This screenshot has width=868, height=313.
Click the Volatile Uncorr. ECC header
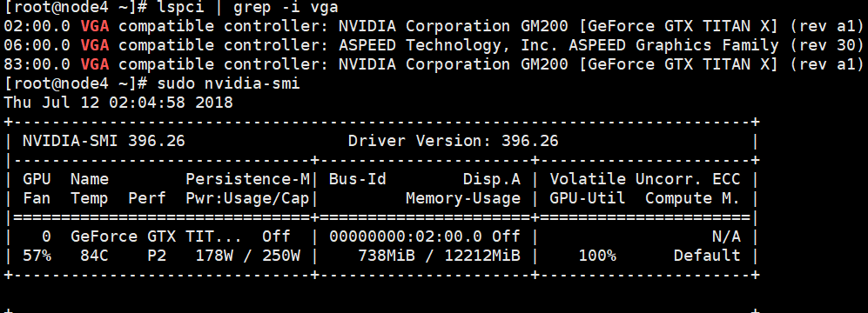[645, 179]
